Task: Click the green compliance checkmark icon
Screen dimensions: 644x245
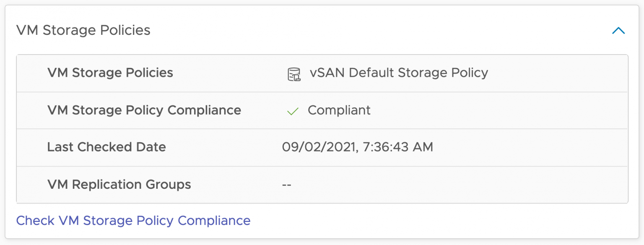Action: 293,111
